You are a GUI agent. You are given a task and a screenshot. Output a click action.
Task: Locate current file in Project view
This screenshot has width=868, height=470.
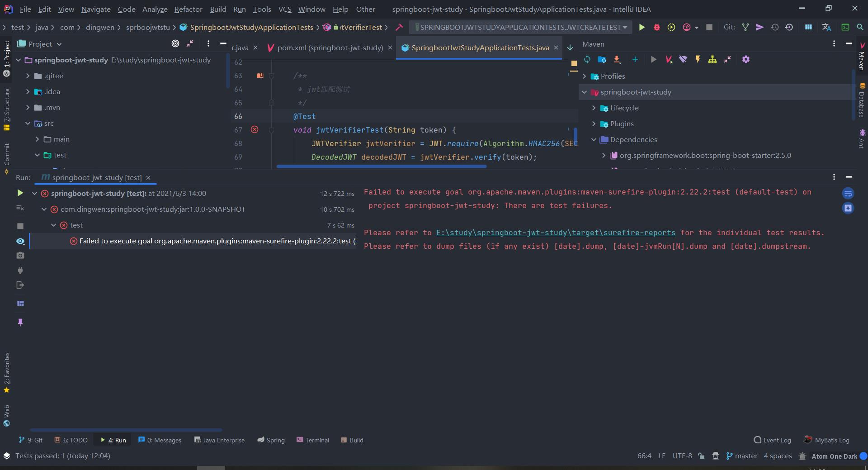tap(175, 43)
